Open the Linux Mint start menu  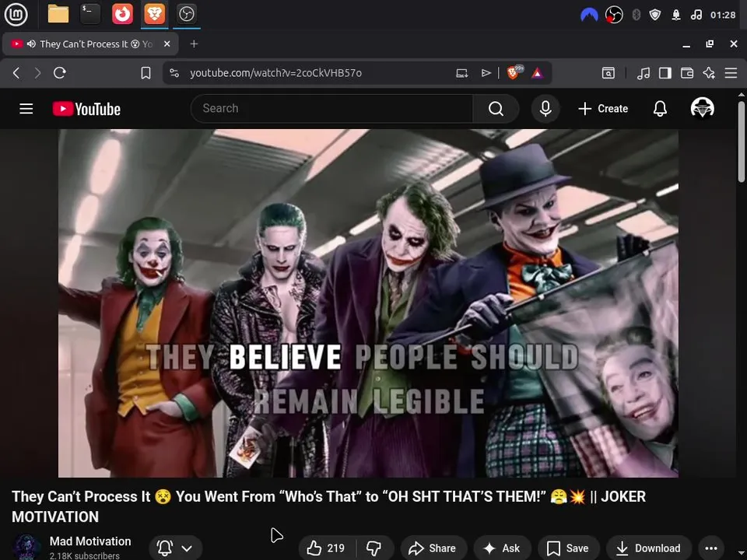coord(16,14)
